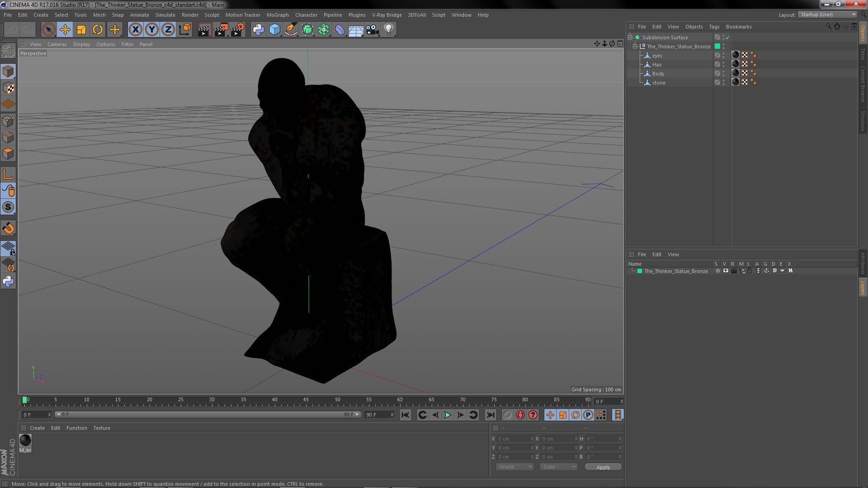Add a Light object
Image resolution: width=868 pixels, height=488 pixels.
pyautogui.click(x=389, y=30)
